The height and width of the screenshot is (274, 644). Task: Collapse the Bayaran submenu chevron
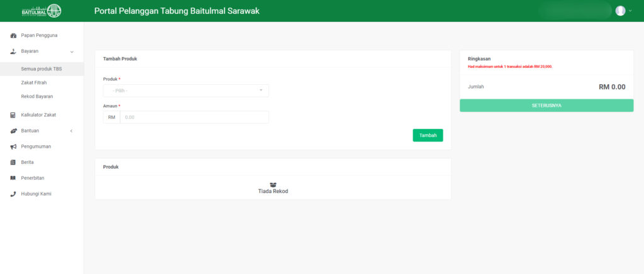point(72,52)
